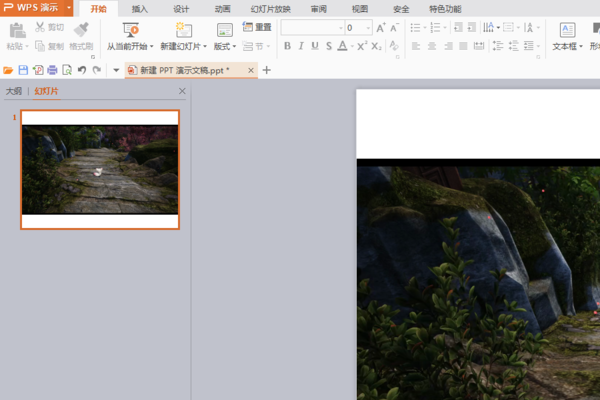Click export to PDF icon
The image size is (600, 400).
[x=38, y=70]
